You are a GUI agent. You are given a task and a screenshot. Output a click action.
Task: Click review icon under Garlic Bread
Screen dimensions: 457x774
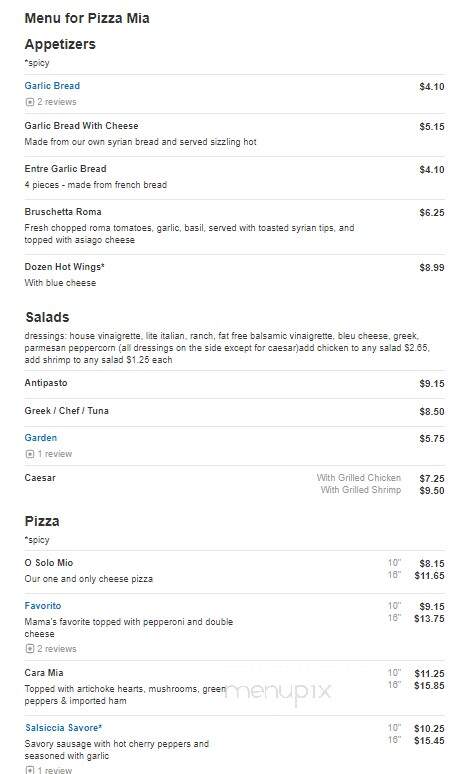(30, 102)
